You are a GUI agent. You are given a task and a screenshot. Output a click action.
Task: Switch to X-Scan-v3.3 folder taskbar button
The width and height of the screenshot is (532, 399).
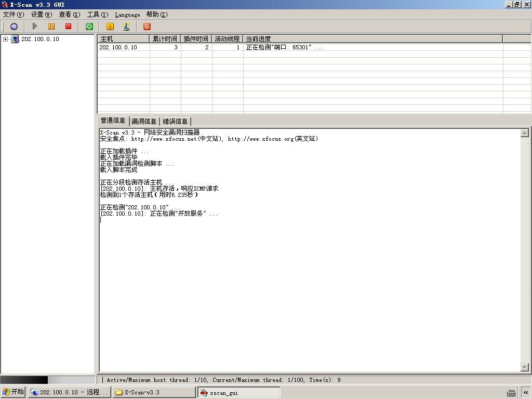pyautogui.click(x=154, y=392)
